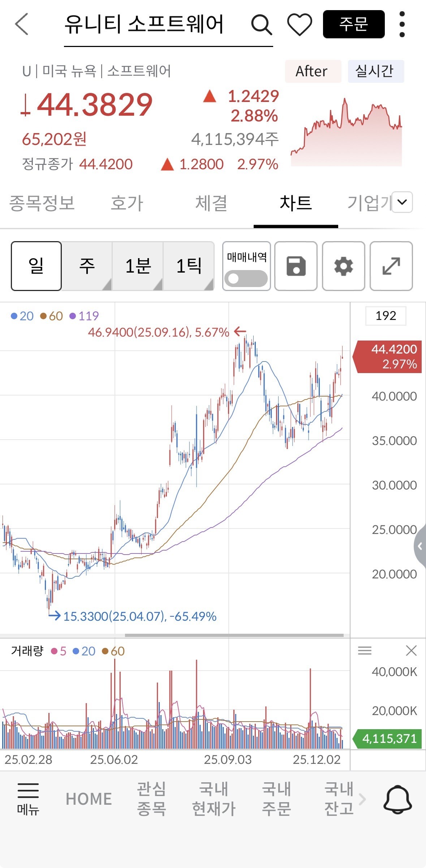Switch to 종목정보 tab

pyautogui.click(x=42, y=203)
